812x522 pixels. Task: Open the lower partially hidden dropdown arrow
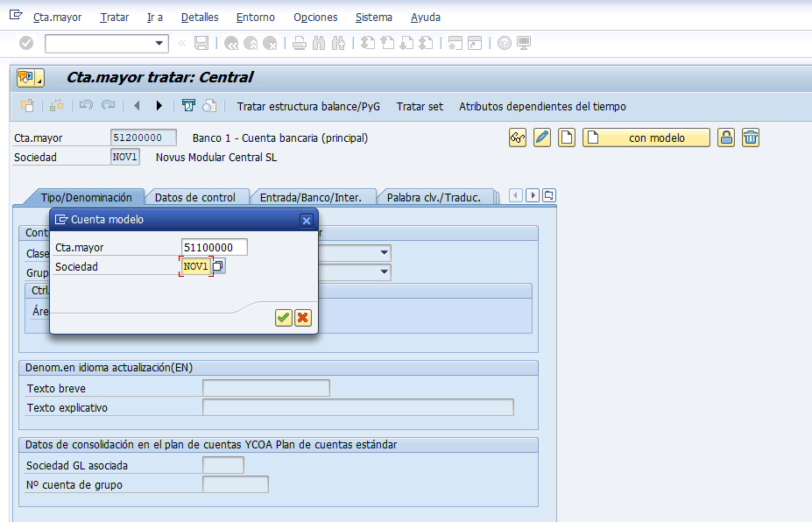point(385,272)
